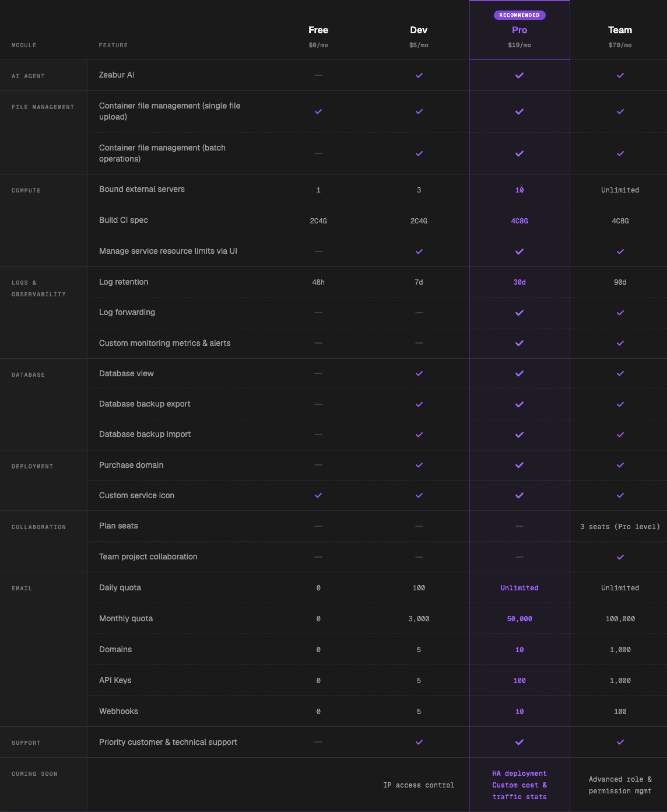Toggle Custom monitoring metrics check for Team
This screenshot has width=667, height=812.
[620, 343]
